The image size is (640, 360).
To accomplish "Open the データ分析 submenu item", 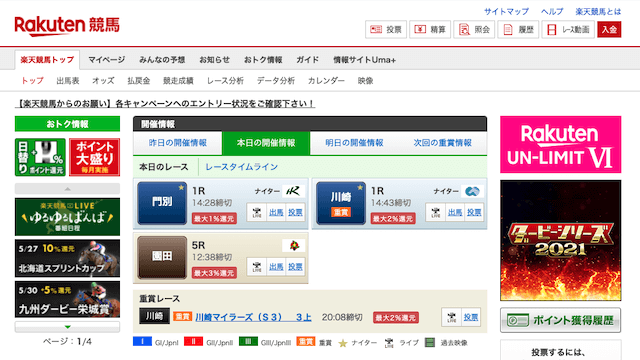I will (x=276, y=80).
